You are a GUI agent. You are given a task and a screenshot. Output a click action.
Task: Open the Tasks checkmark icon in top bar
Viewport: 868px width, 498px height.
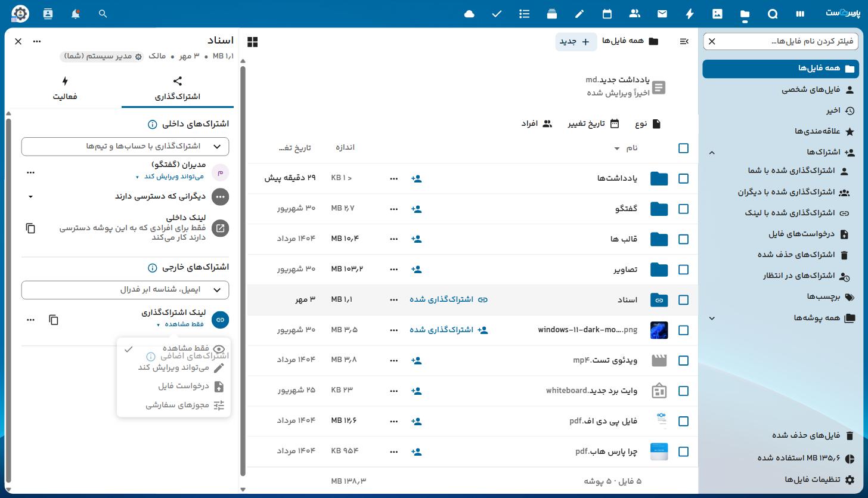click(x=497, y=14)
